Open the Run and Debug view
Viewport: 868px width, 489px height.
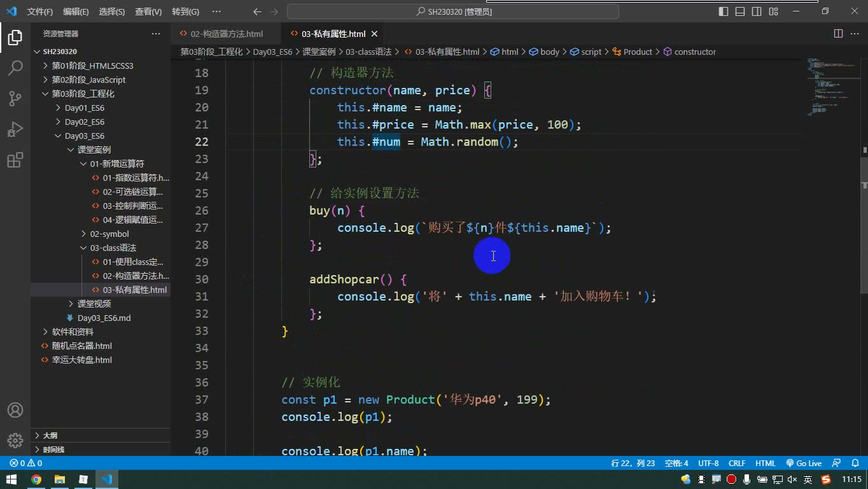pyautogui.click(x=15, y=129)
